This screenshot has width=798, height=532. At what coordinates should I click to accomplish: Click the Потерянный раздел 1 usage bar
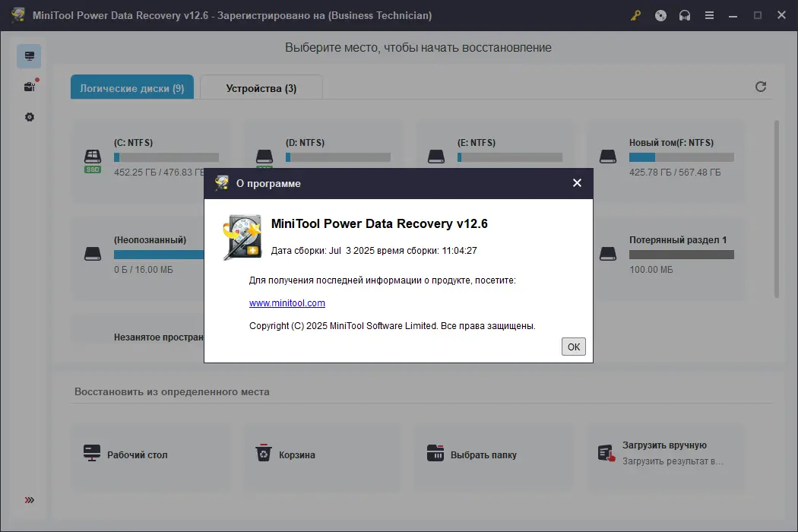click(x=682, y=255)
